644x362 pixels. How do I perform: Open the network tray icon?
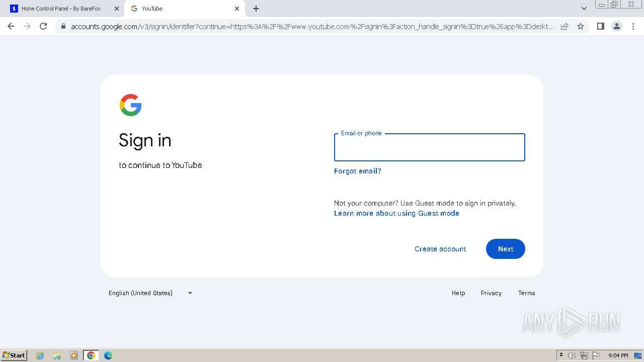[584, 355]
